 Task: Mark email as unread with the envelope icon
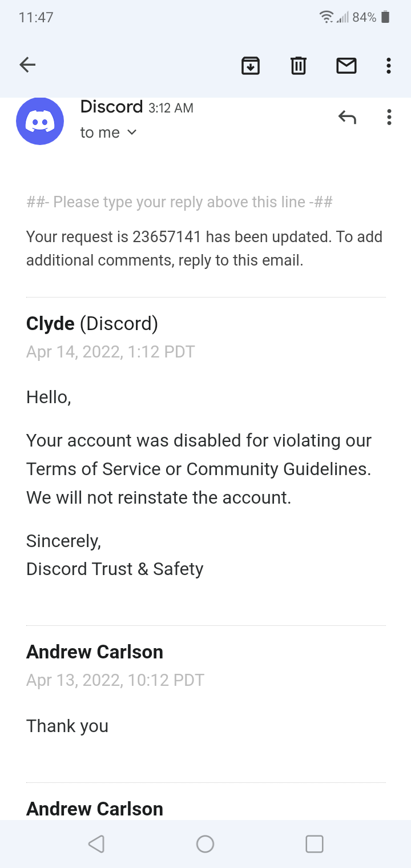point(346,66)
